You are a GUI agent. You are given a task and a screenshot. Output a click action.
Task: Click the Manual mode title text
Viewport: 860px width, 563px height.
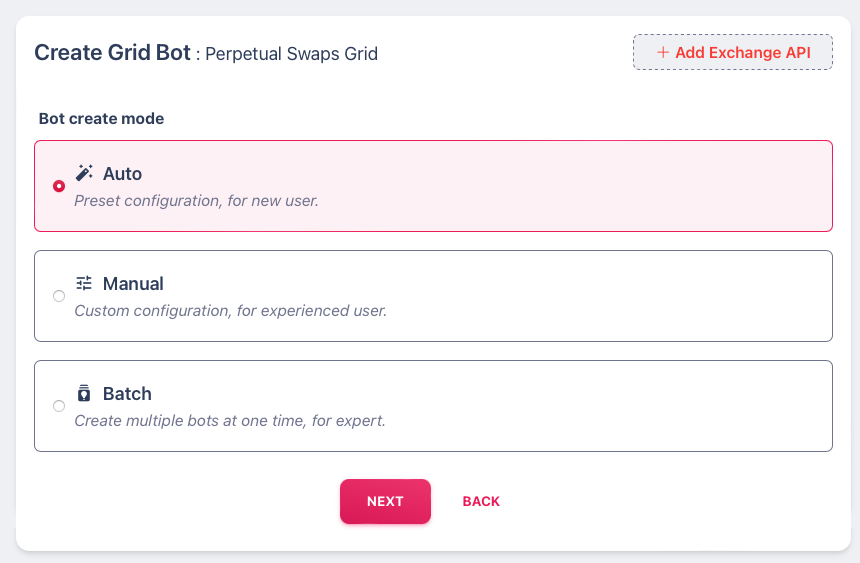click(x=133, y=284)
